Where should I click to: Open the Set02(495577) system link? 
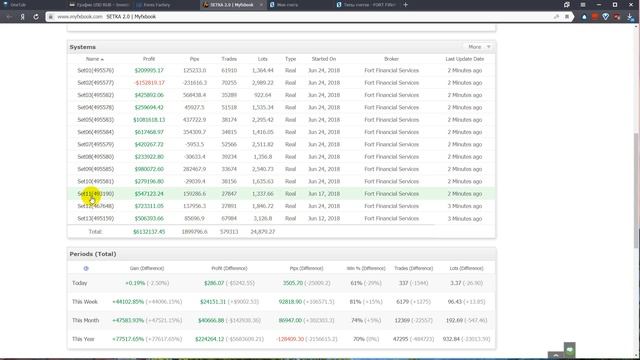96,83
